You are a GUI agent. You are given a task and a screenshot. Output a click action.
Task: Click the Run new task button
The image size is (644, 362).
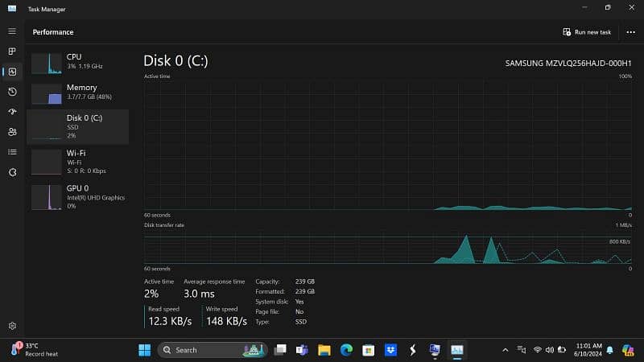(x=587, y=32)
